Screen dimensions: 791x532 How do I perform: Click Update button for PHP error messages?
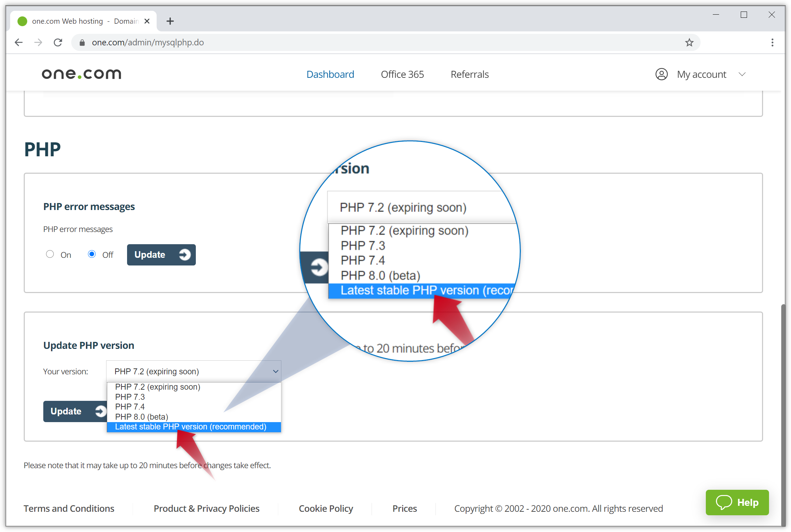(161, 255)
